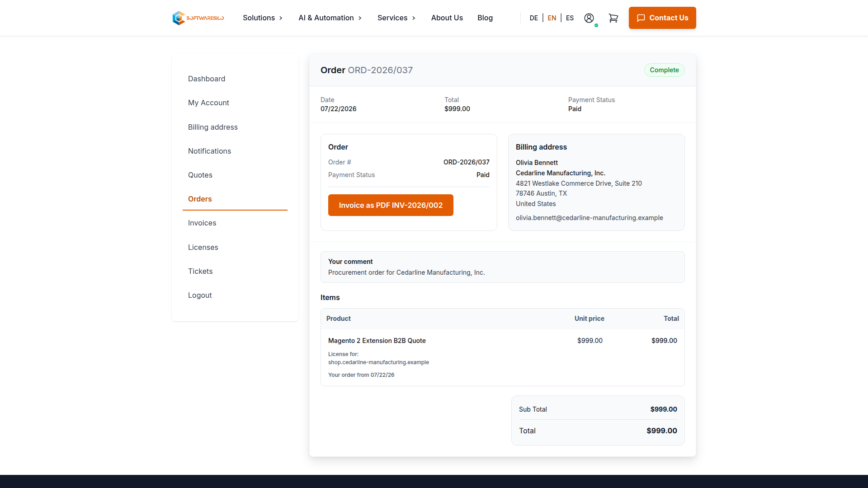
Task: Click shop.cedarline-manufacturing.example license domain
Action: point(378,362)
